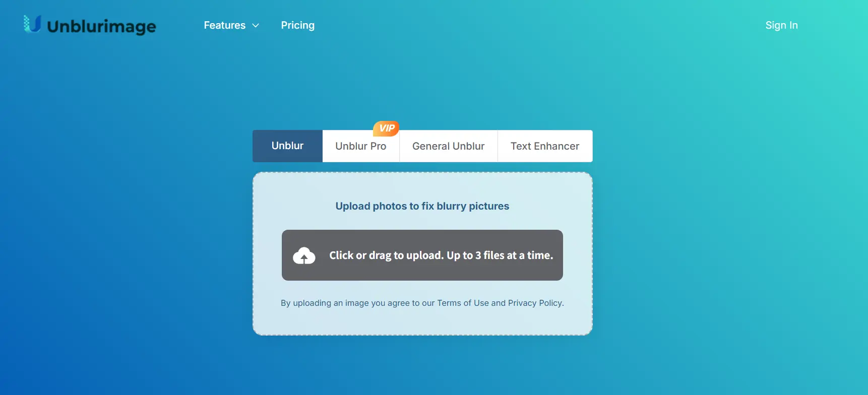
Task: Click the Unblurimage brand name text
Action: 101,26
